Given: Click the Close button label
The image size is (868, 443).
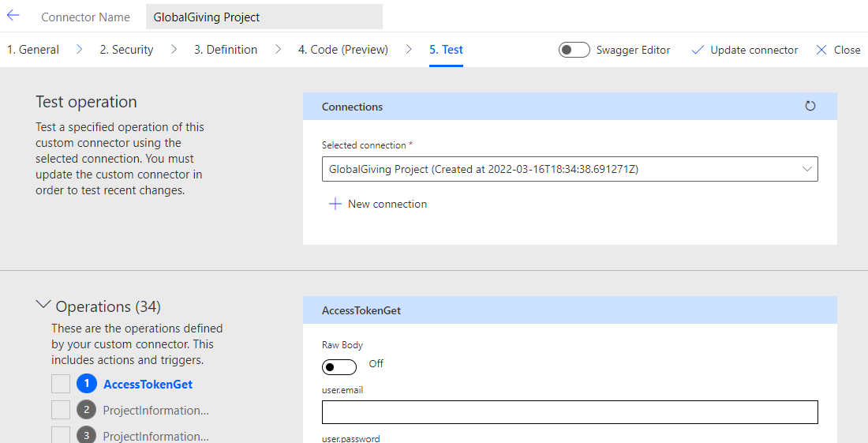Looking at the screenshot, I should [847, 50].
